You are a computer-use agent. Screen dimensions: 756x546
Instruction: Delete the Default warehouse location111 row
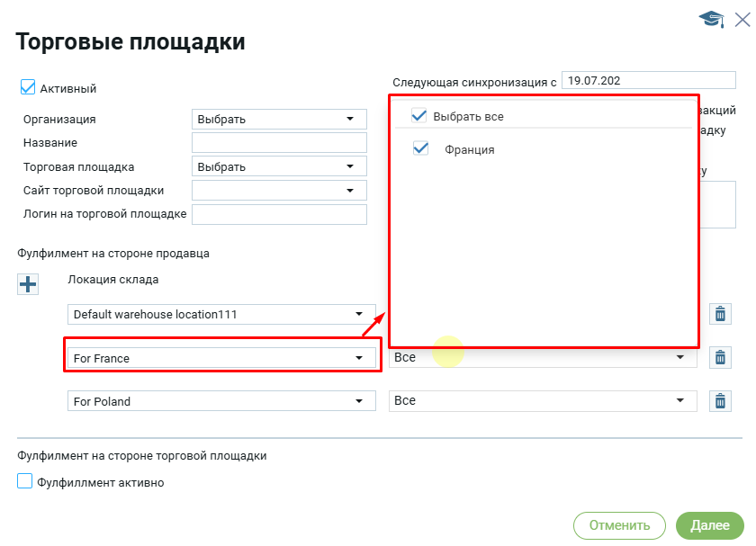(720, 314)
